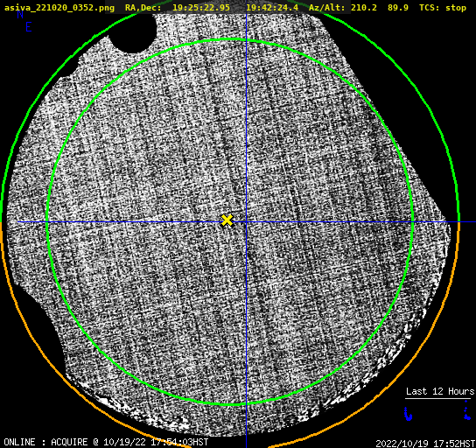Click the blue E east compass label
476x448 pixels.
[x=29, y=27]
